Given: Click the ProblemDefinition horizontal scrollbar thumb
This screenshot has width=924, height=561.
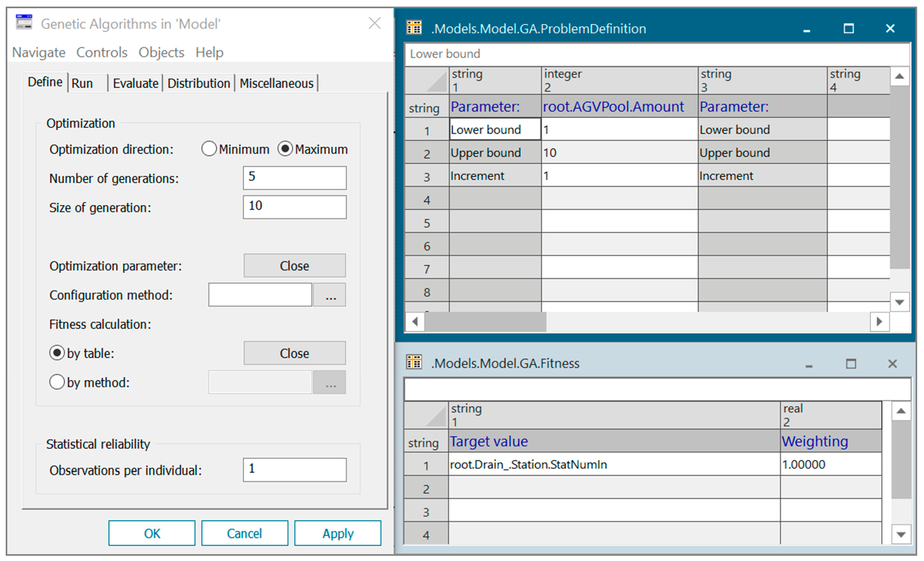Looking at the screenshot, I should click(x=485, y=322).
